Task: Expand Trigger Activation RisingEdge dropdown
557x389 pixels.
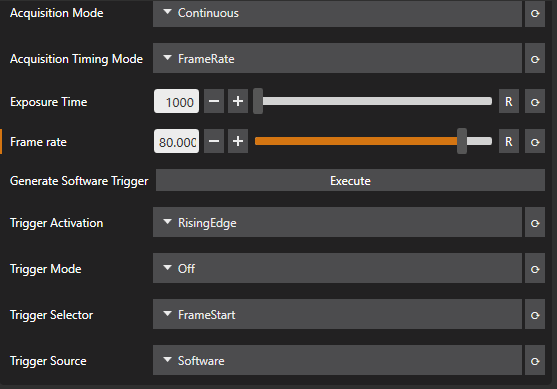Action: point(337,222)
